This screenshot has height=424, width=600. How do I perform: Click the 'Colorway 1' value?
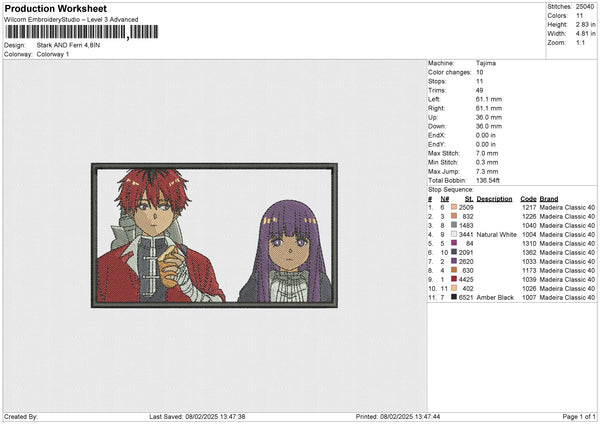(53, 54)
